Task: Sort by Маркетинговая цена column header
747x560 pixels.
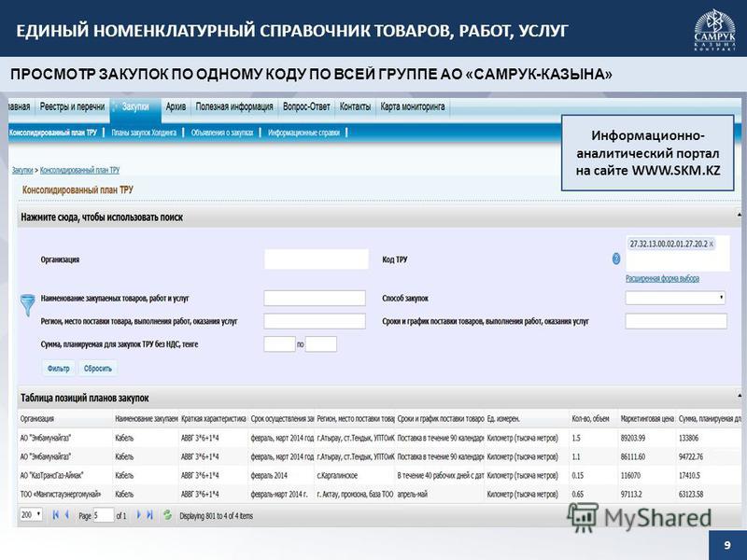Action: pyautogui.click(x=646, y=418)
